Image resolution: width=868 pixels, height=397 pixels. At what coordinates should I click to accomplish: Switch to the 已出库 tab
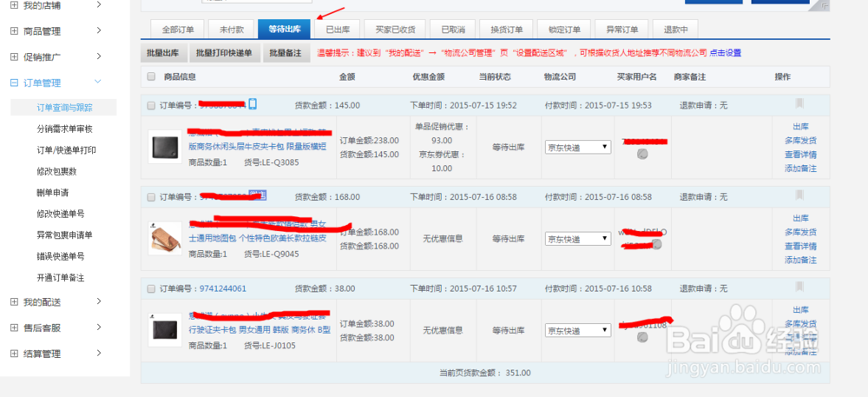click(x=337, y=30)
